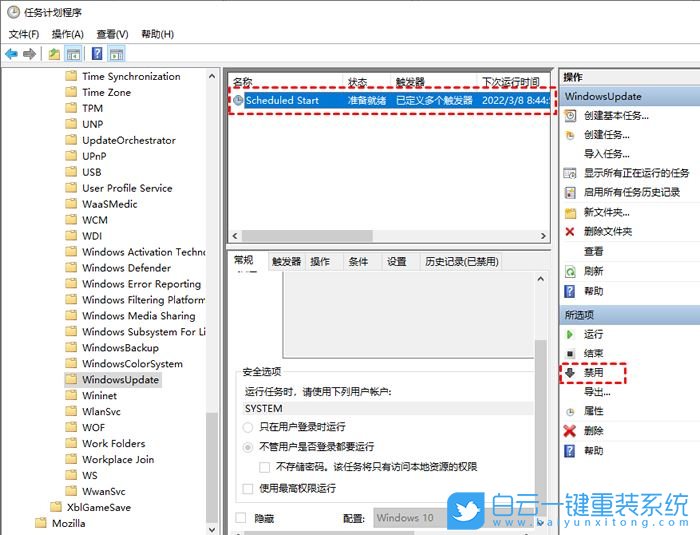700x535 pixels.
Task: Open the 帮助(H) menu
Action: coord(158,34)
